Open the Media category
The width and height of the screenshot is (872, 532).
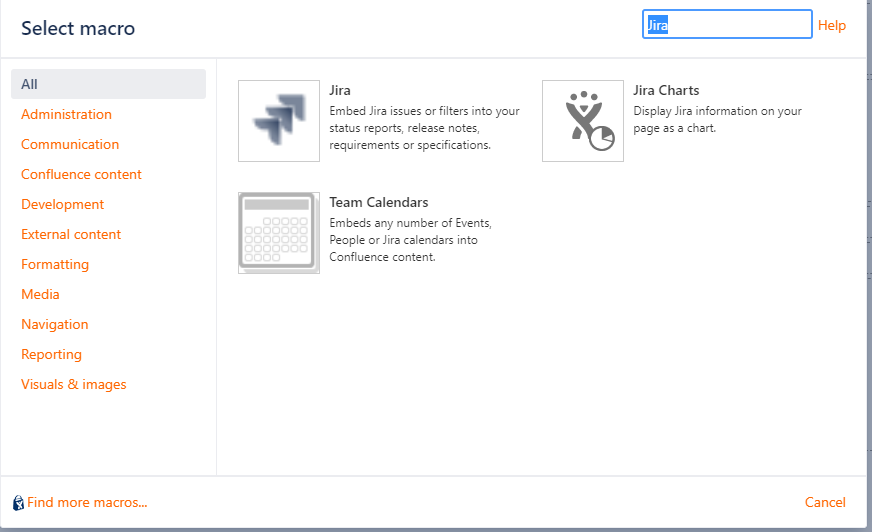(x=40, y=294)
